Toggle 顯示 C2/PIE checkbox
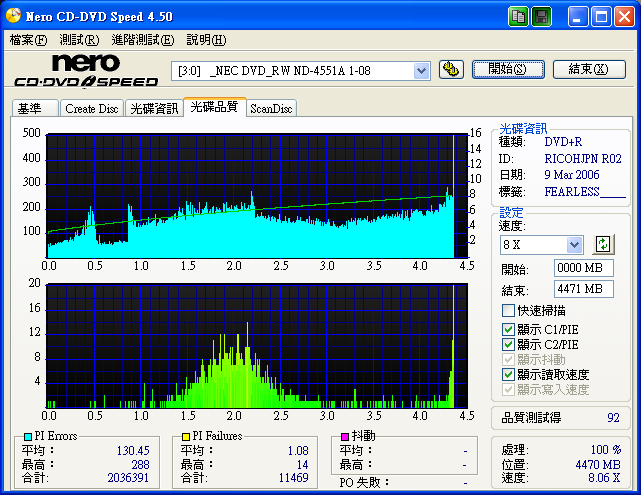This screenshot has width=641, height=495. (508, 345)
